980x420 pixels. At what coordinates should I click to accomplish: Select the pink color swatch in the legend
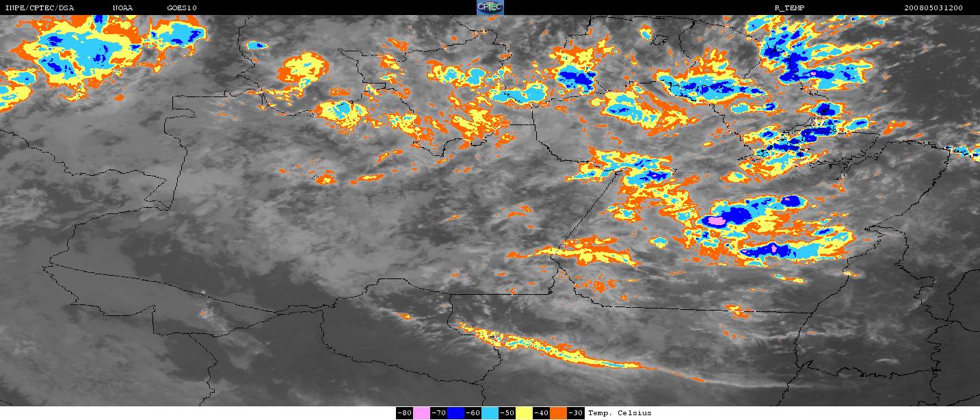(421, 413)
